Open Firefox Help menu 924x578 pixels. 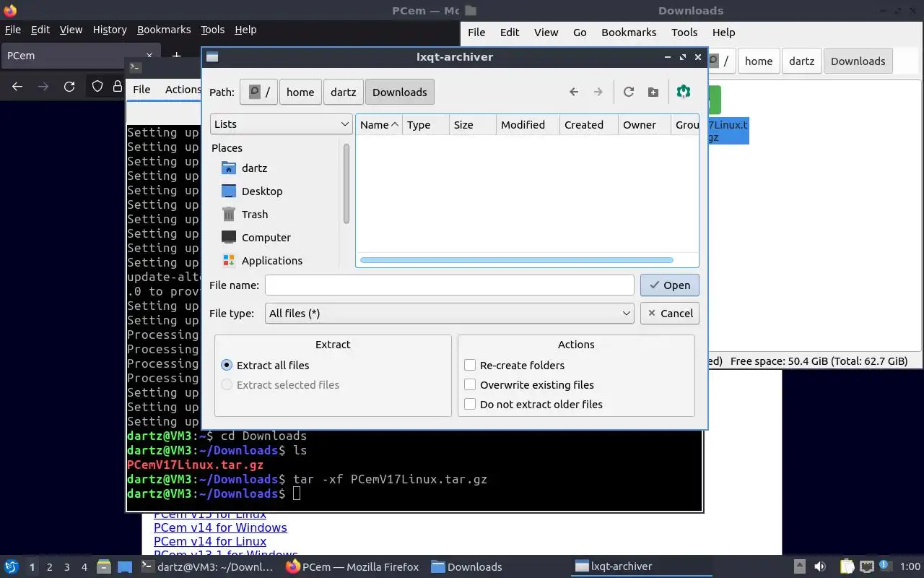[245, 30]
